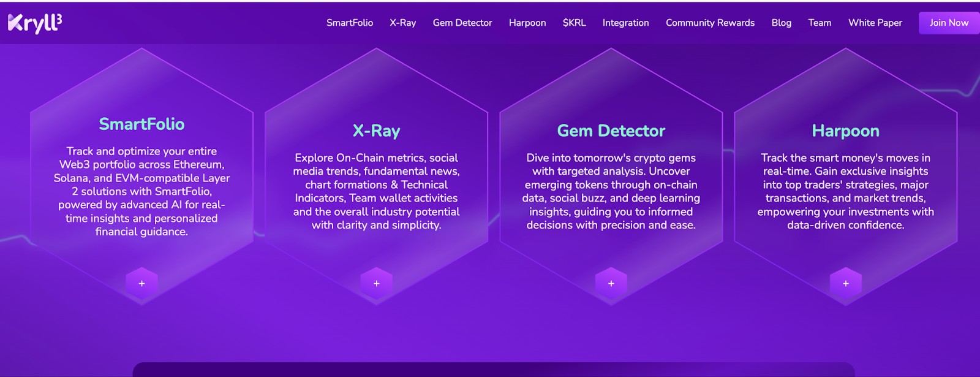Click the Gem Detector card heading
This screenshot has width=980, height=377.
click(x=611, y=131)
